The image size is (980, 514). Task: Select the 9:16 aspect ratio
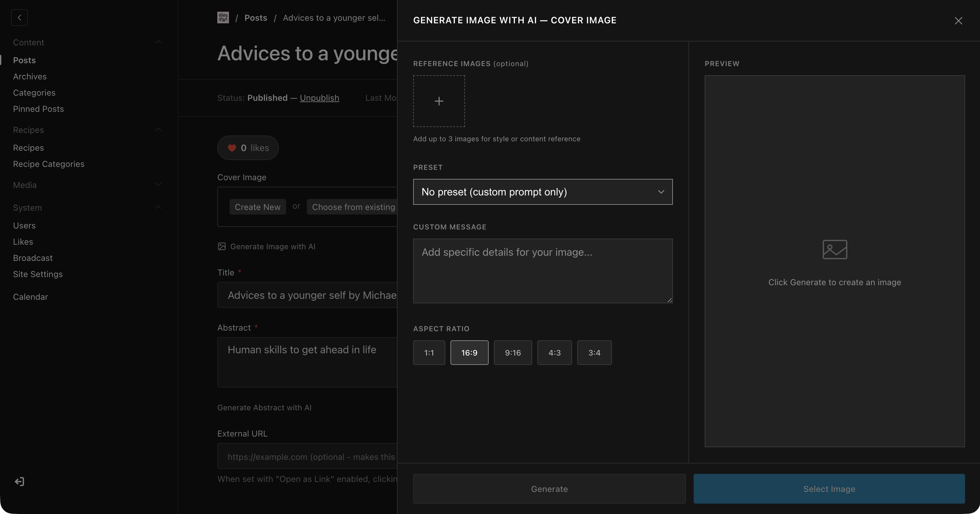[x=512, y=352]
